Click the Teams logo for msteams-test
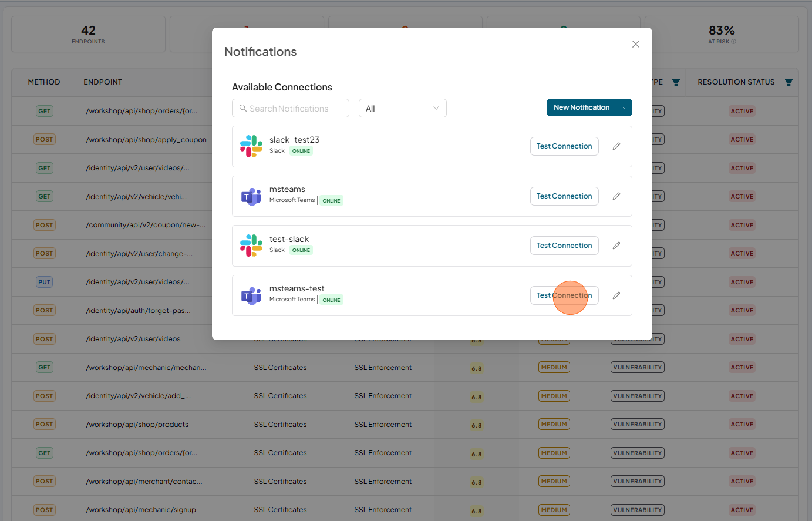 pos(251,295)
